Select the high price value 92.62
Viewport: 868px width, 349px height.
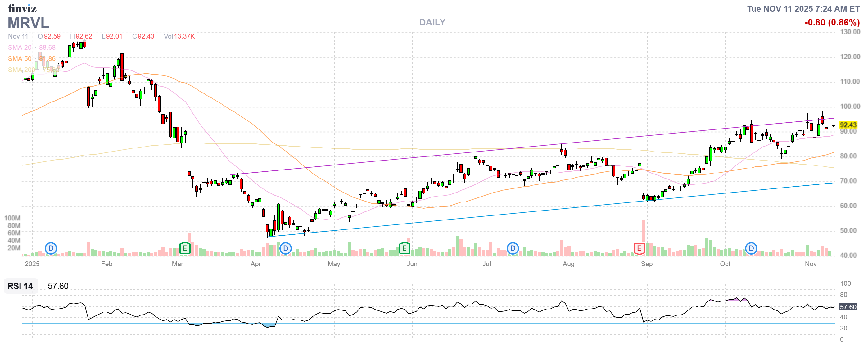coord(84,36)
